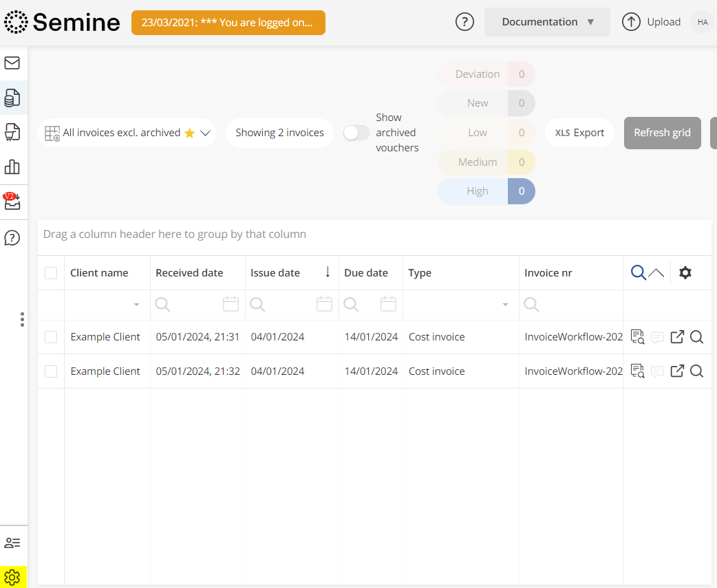Open the Documentation dropdown menu

tap(547, 22)
